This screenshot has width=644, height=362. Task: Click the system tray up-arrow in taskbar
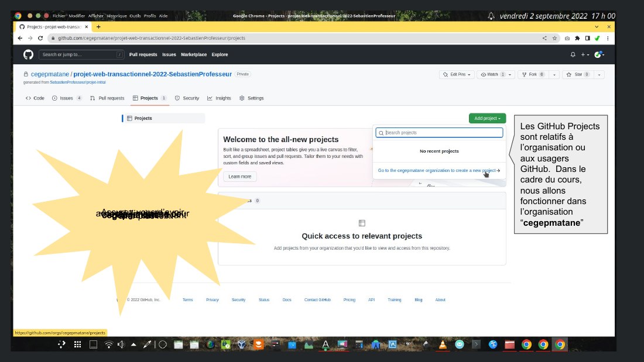[133, 344]
